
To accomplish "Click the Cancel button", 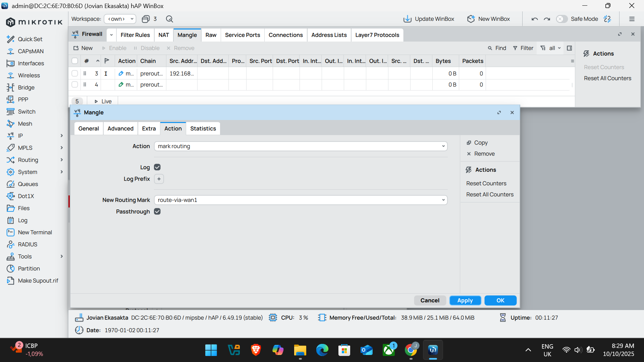I will [430, 301].
